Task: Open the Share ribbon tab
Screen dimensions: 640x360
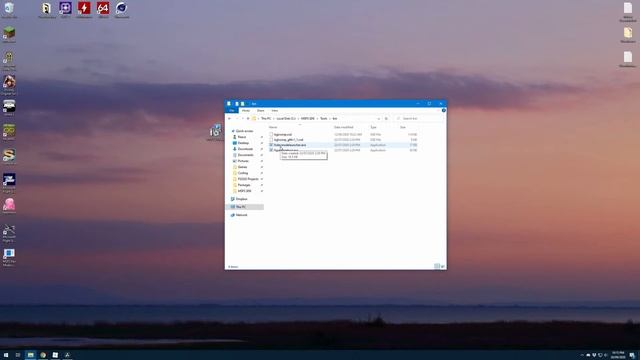Action: point(260,111)
